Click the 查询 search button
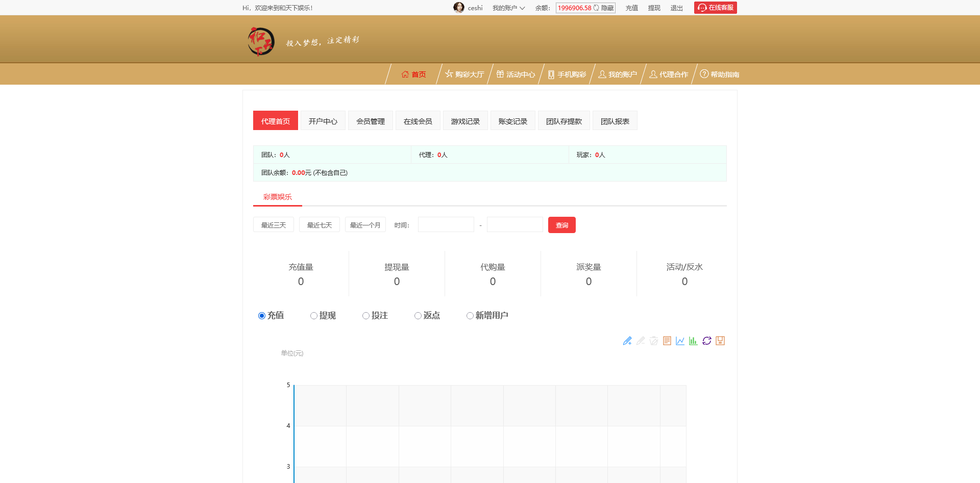The image size is (980, 483). coord(561,224)
